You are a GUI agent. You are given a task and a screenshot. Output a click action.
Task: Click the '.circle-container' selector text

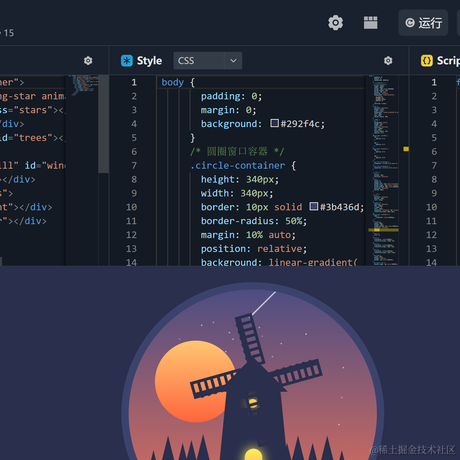click(237, 165)
